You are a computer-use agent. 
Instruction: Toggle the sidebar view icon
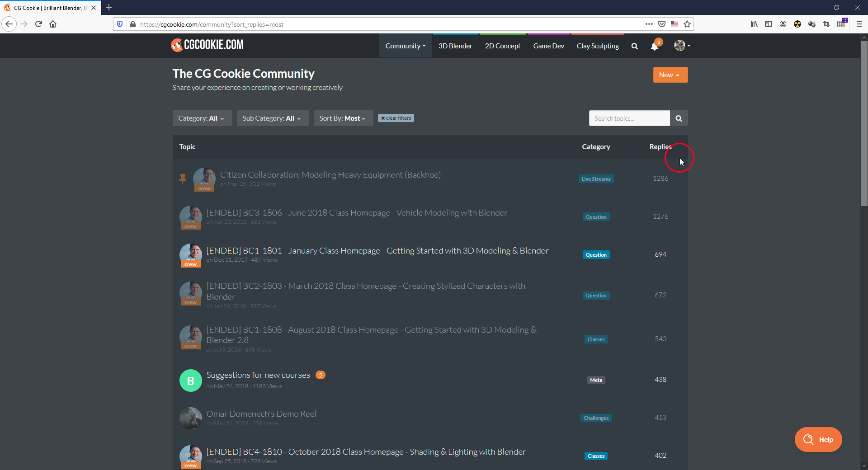tap(769, 24)
